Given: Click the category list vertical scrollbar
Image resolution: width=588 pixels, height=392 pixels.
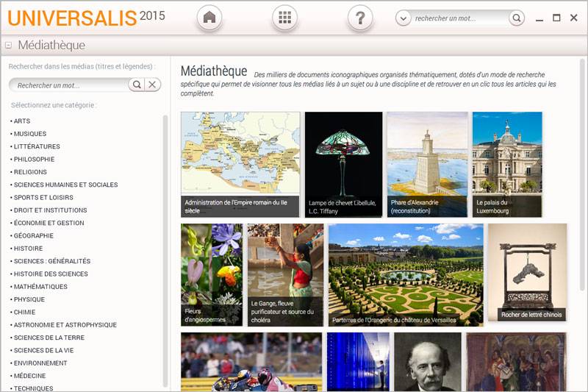Looking at the screenshot, I should point(165,250).
